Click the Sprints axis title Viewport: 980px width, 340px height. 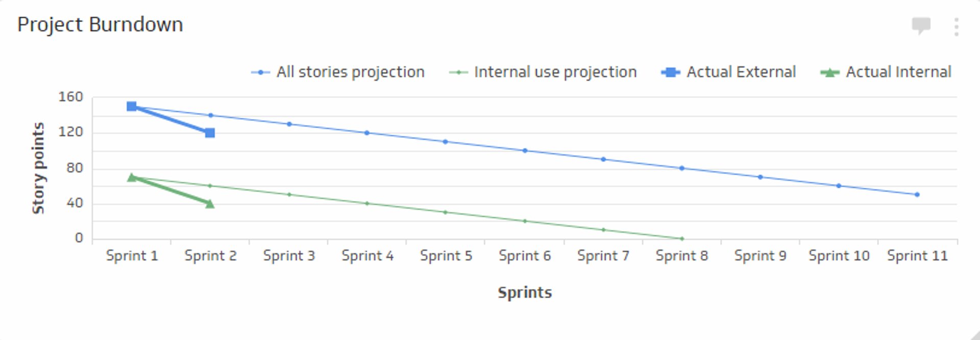click(525, 293)
